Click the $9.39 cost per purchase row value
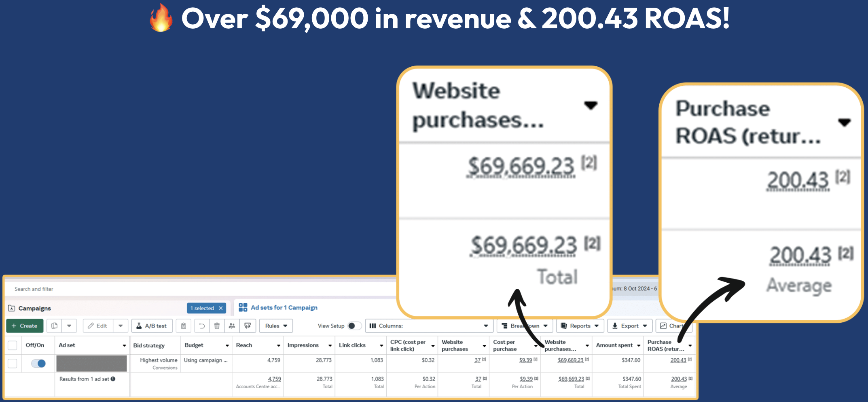The width and height of the screenshot is (868, 402). (525, 360)
